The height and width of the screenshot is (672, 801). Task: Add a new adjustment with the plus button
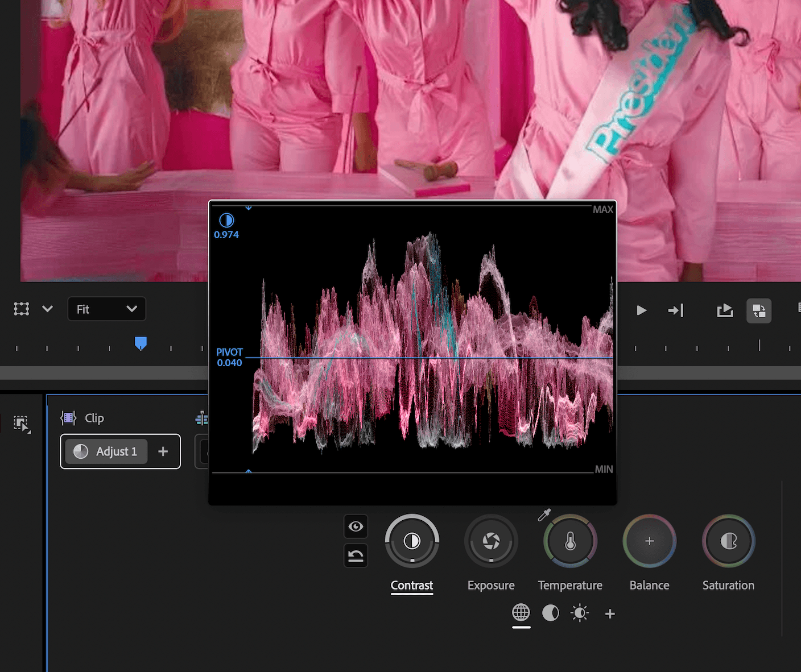click(163, 451)
